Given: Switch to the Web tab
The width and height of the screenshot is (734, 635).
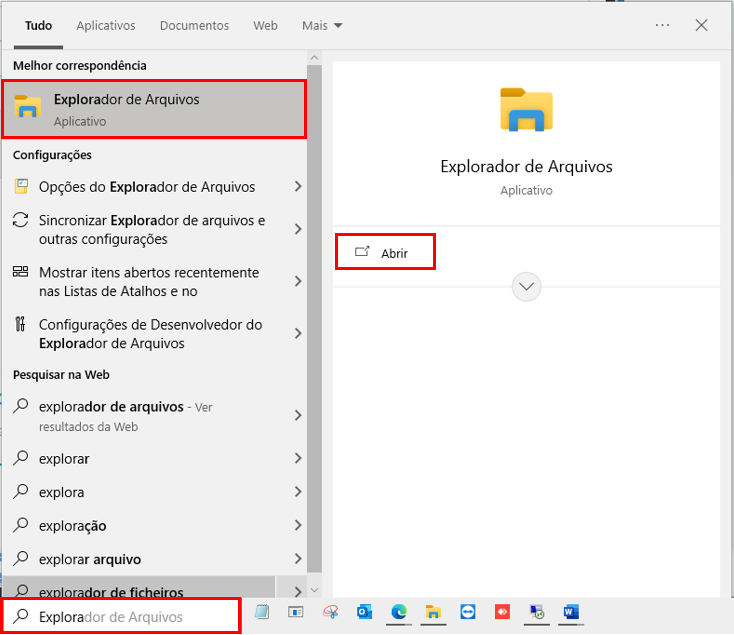Looking at the screenshot, I should 265,25.
